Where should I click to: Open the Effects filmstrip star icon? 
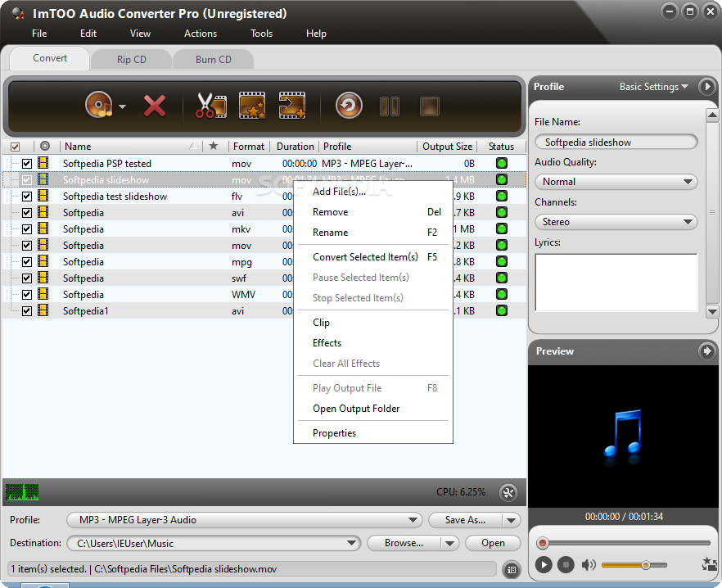(x=252, y=105)
